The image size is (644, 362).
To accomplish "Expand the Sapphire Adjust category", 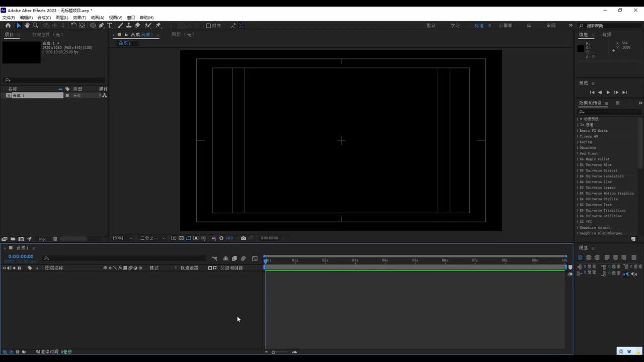I will (x=578, y=228).
